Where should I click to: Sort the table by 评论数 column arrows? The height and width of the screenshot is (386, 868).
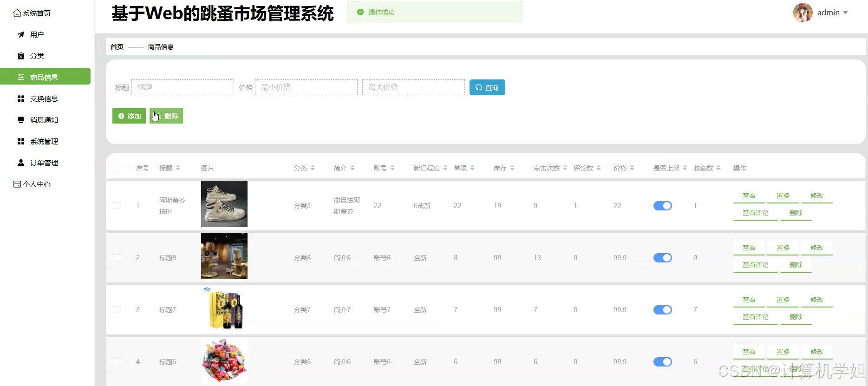point(599,168)
